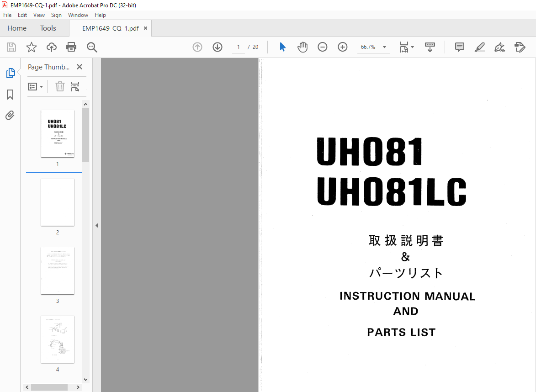The image size is (536, 392).
Task: Select the Highlight text pen tool
Action: 480,47
